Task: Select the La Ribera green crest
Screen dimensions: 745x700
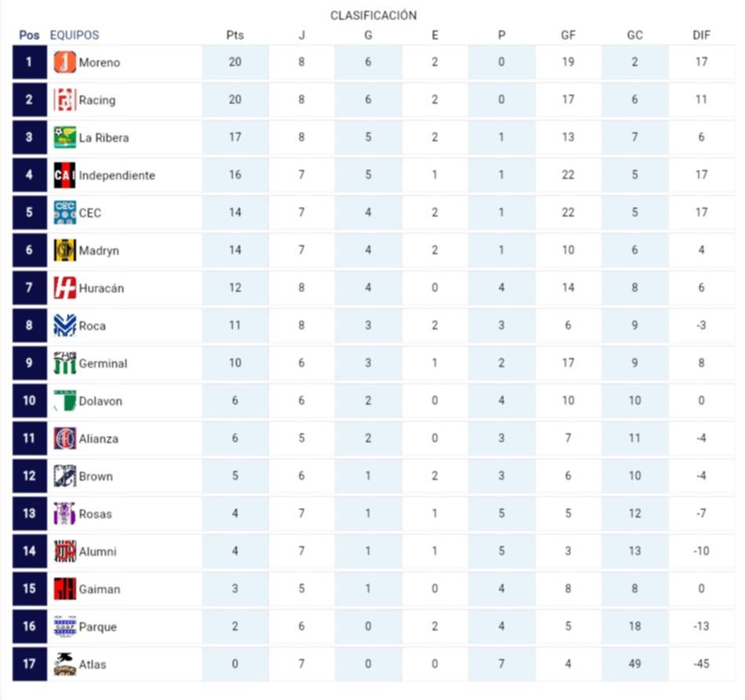Action: [64, 137]
